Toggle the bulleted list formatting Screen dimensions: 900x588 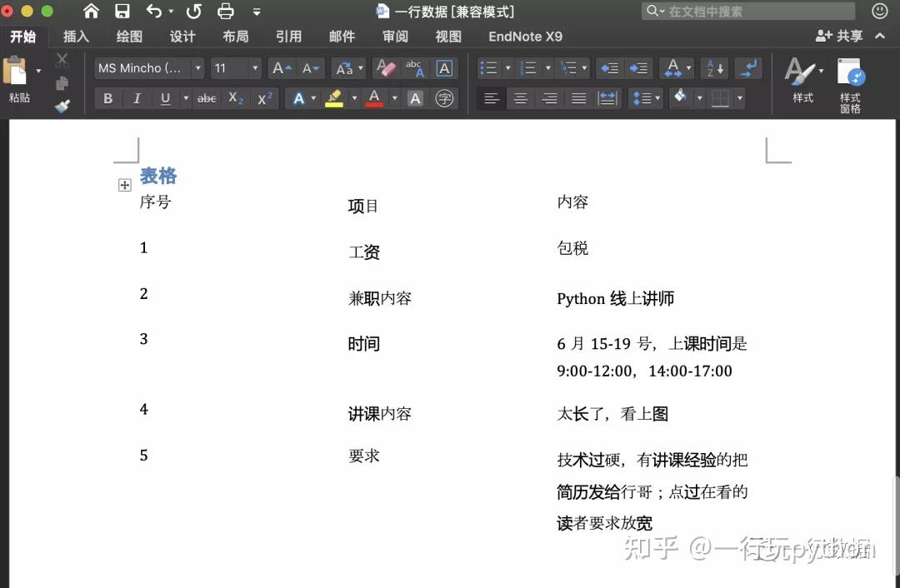tap(491, 67)
